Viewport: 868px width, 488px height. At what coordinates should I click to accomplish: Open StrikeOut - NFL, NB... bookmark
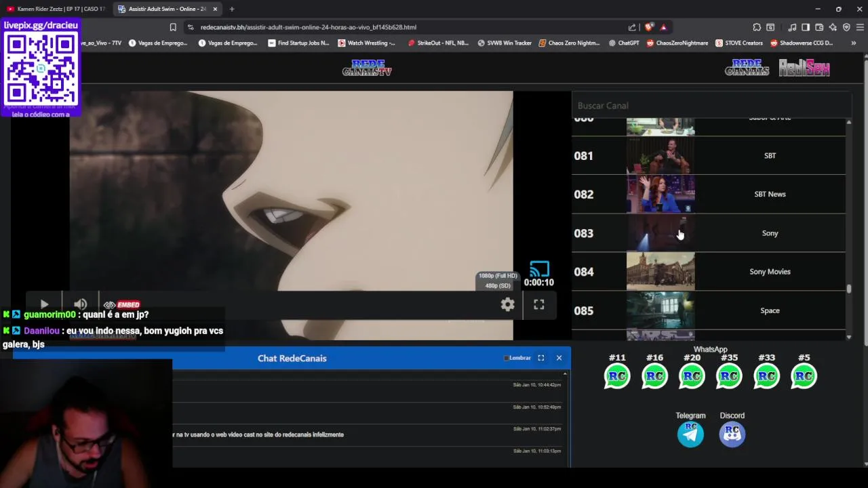pyautogui.click(x=438, y=43)
